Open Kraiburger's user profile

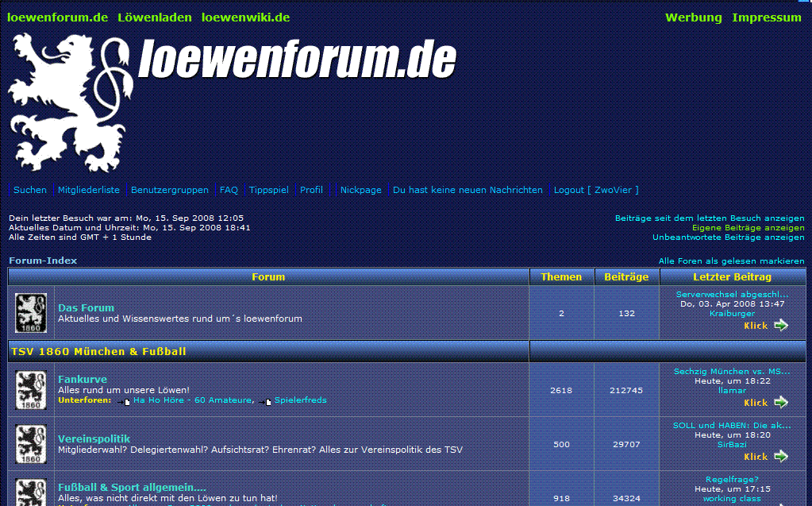733,314
